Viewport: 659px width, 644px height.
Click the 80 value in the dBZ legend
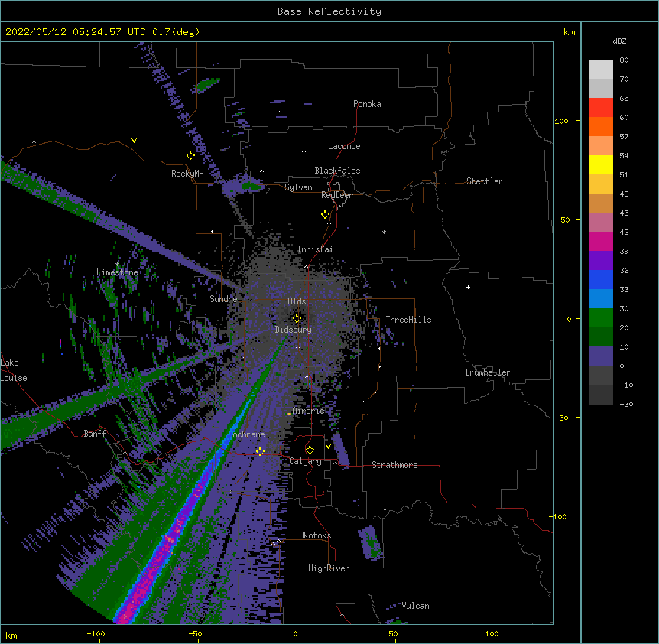(624, 60)
